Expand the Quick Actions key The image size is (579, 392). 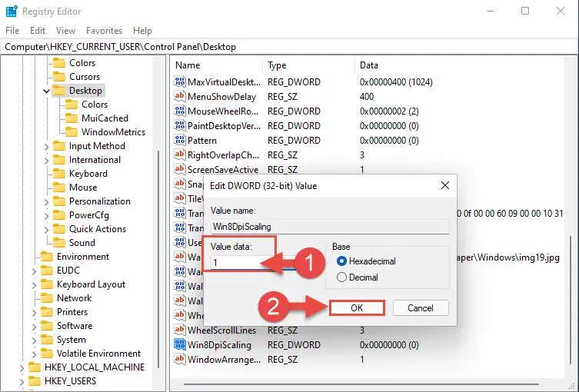click(47, 230)
